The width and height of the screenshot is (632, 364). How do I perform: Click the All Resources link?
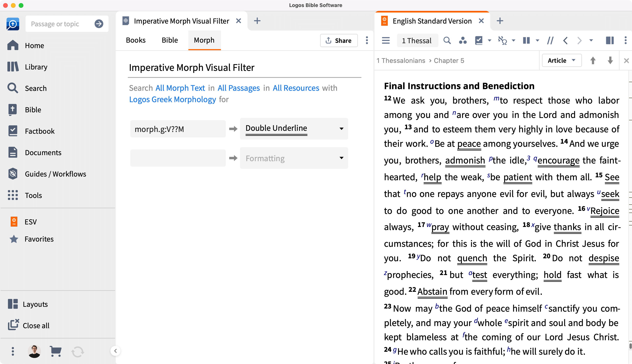[x=296, y=88]
